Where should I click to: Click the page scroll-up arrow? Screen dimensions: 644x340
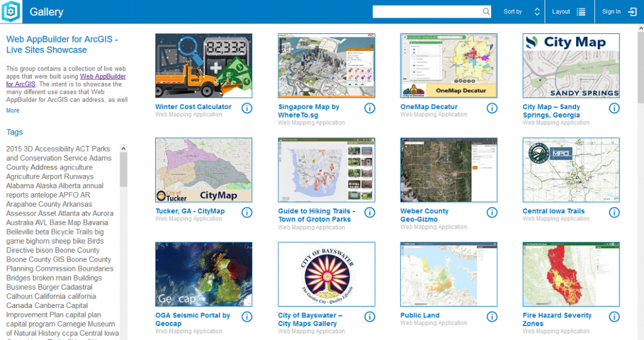click(x=641, y=28)
